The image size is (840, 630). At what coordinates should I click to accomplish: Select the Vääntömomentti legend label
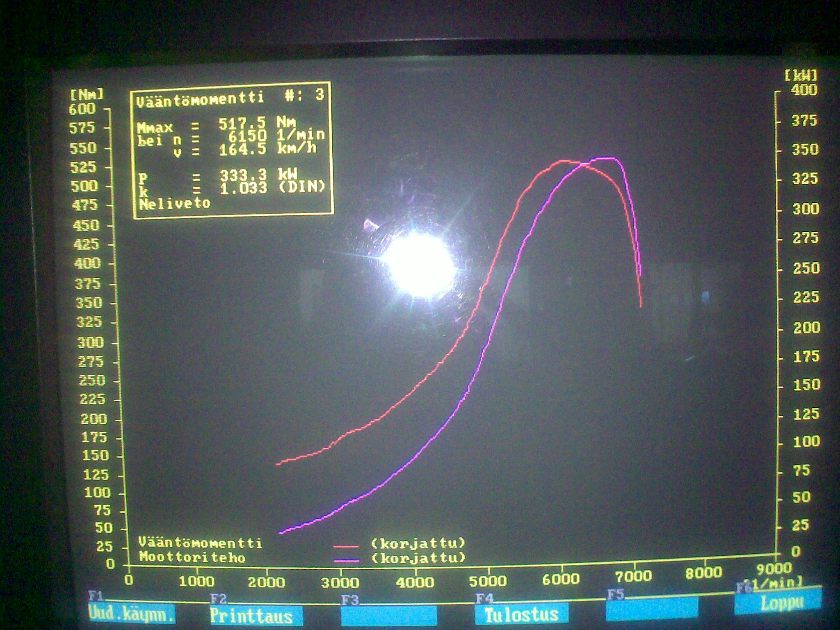200,543
